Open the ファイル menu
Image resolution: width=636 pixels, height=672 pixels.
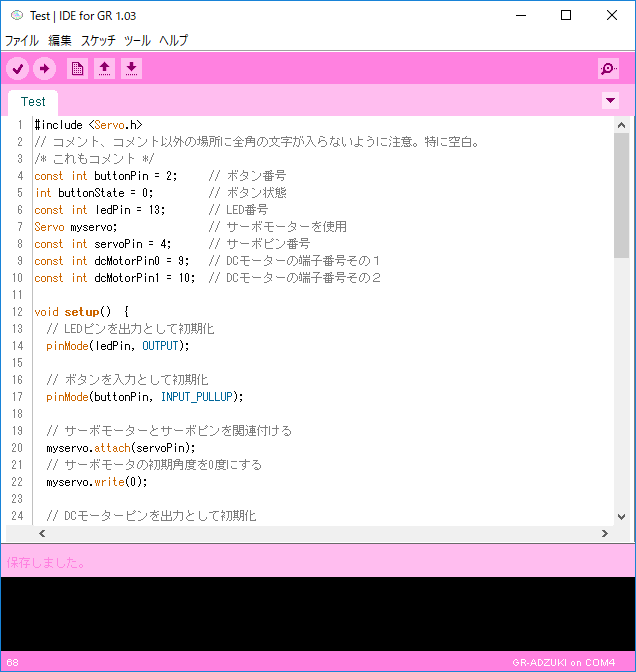(22, 40)
